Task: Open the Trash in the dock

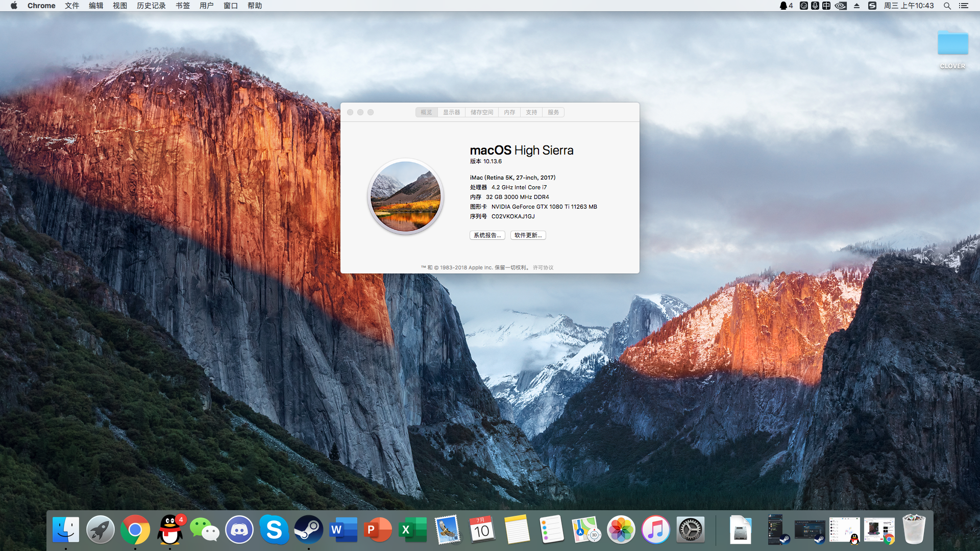Action: [914, 530]
